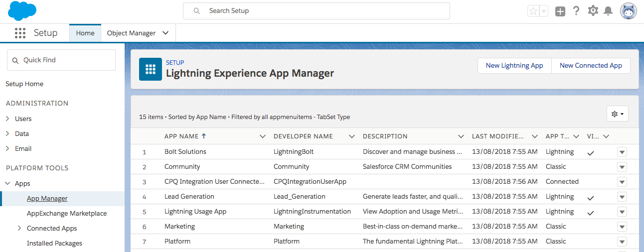The image size is (644, 252).
Task: Click the Search Setup field
Action: click(317, 11)
